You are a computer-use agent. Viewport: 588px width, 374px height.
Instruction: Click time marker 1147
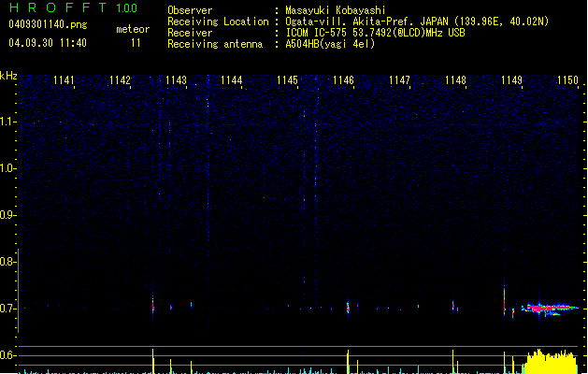(399, 80)
